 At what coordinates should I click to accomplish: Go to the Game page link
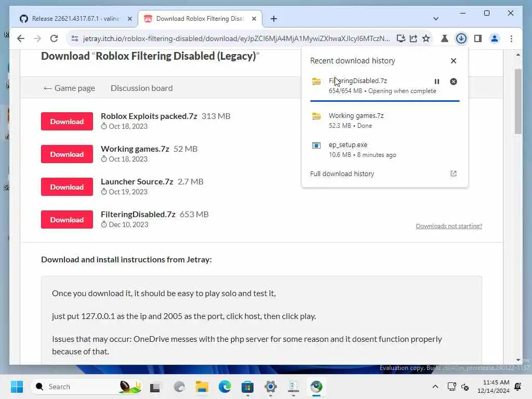pos(69,88)
